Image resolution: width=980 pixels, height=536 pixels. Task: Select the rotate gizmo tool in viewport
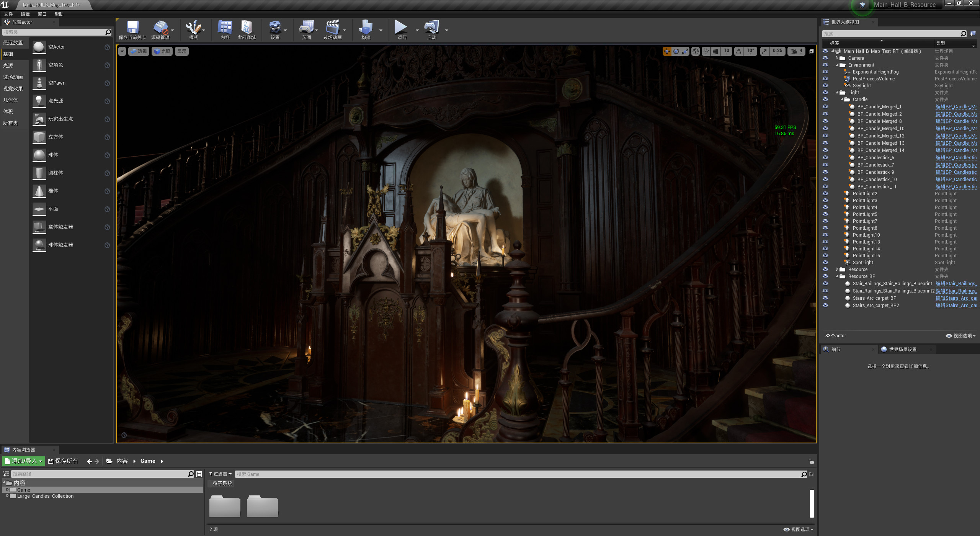(x=676, y=51)
